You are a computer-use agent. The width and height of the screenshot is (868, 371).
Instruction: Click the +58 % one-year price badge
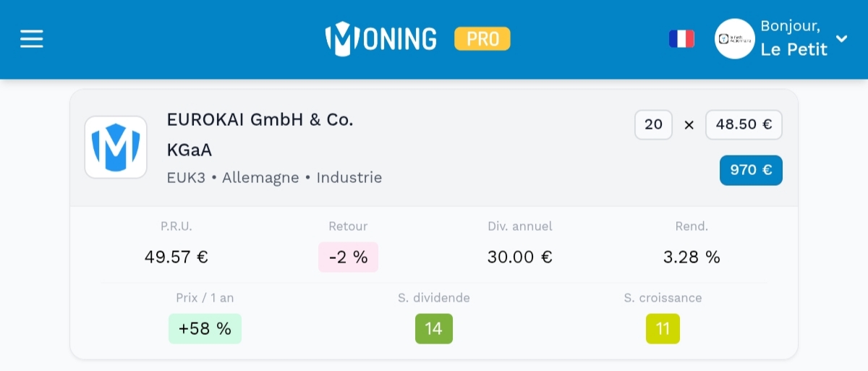tap(205, 328)
